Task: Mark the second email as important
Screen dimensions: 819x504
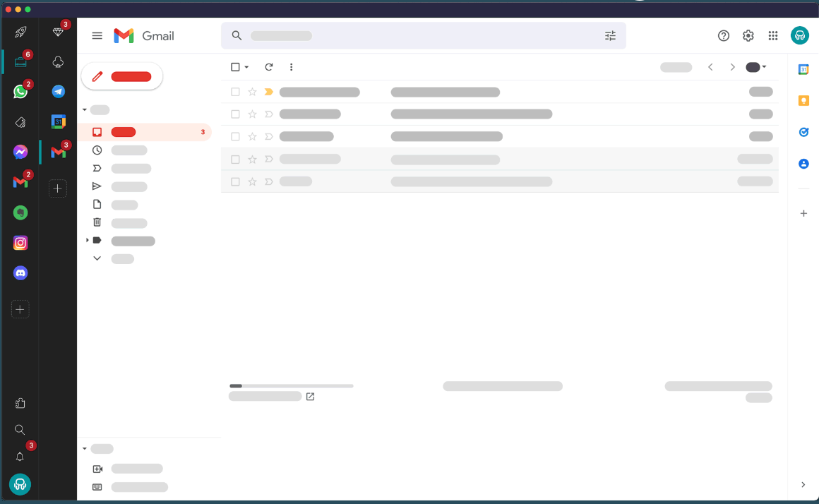Action: click(269, 114)
